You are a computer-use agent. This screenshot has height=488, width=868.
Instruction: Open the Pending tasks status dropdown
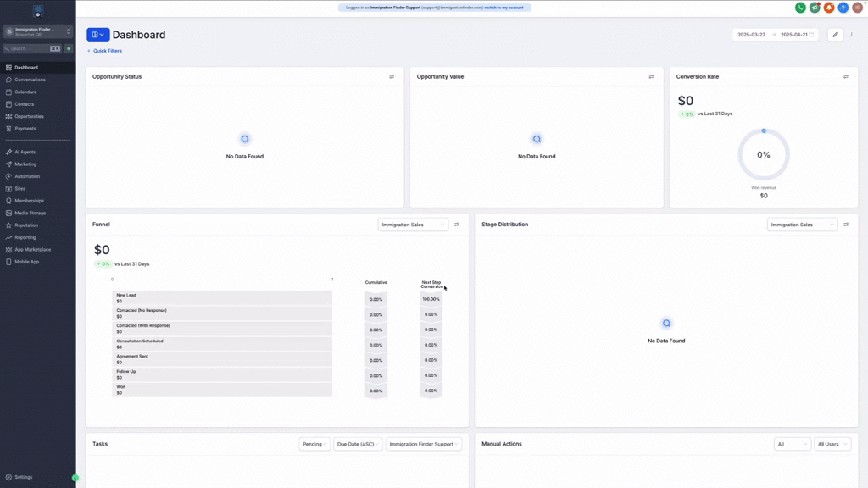click(x=314, y=444)
